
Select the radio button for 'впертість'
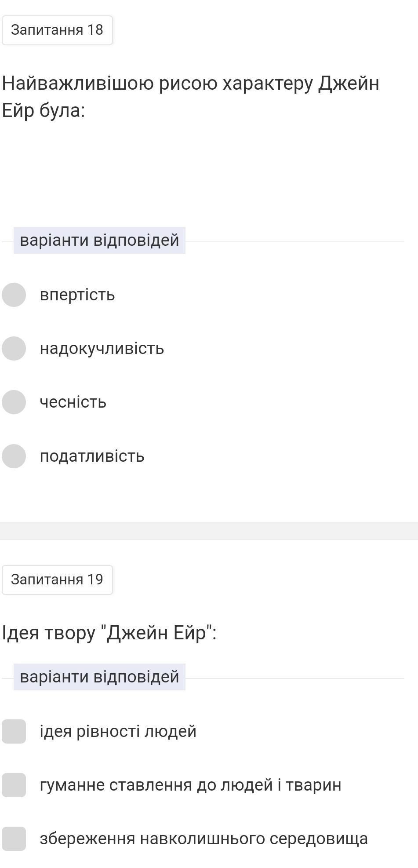(x=14, y=295)
